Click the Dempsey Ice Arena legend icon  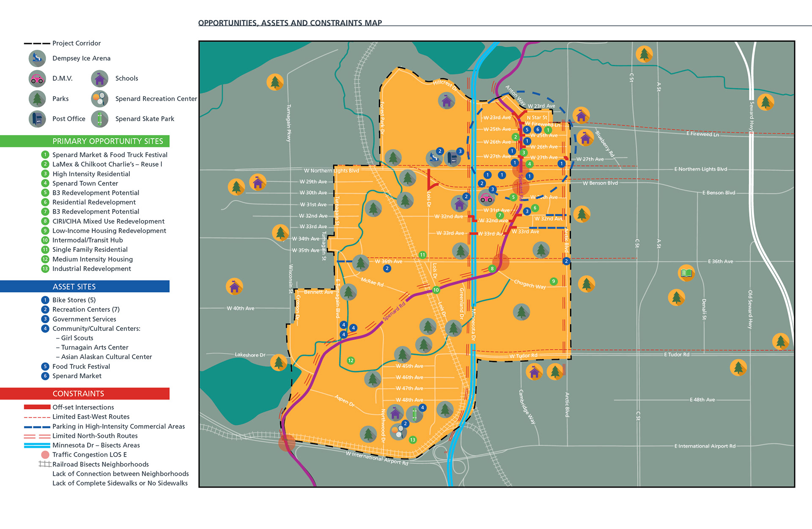pos(37,58)
